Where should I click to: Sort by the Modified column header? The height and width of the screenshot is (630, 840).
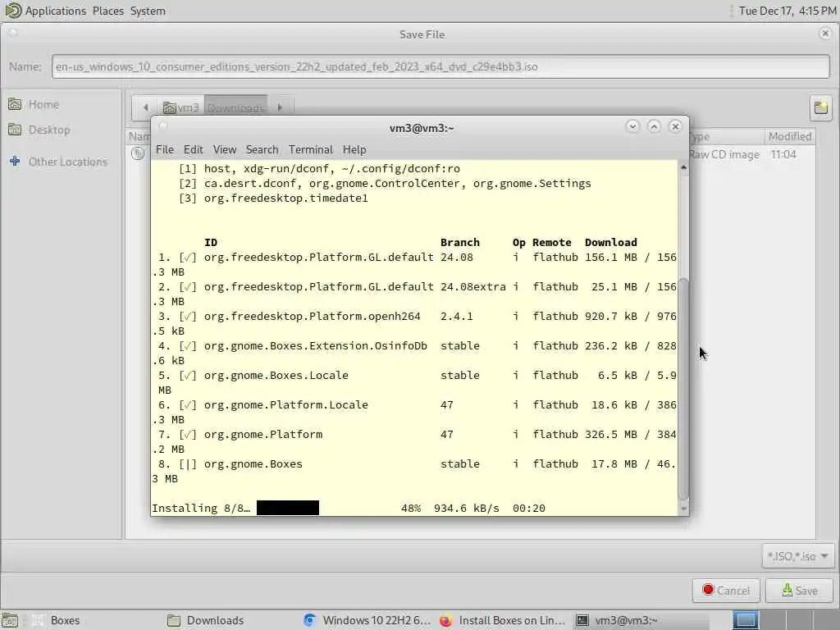click(x=790, y=137)
